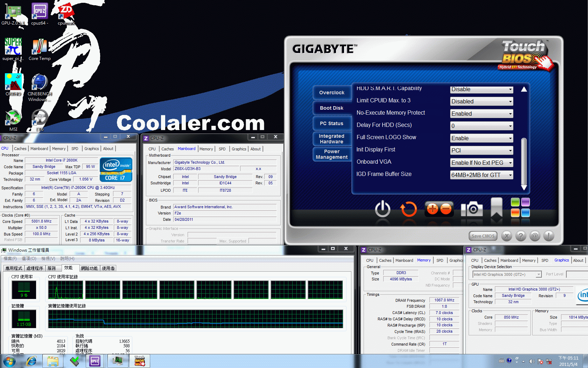Viewport: 588px width, 368px height.
Task: Click the Integrated Hardware button
Action: coord(332,139)
